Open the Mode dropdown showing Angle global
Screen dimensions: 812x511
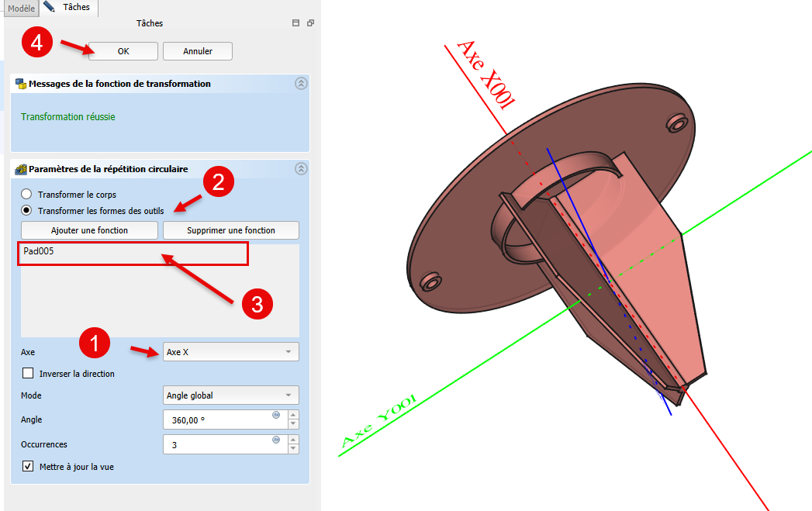pyautogui.click(x=230, y=395)
